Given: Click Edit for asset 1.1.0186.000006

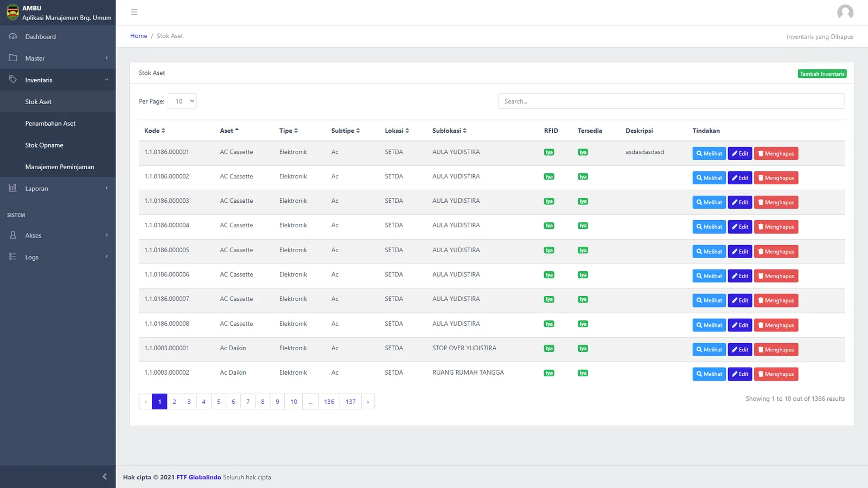Looking at the screenshot, I should point(740,276).
